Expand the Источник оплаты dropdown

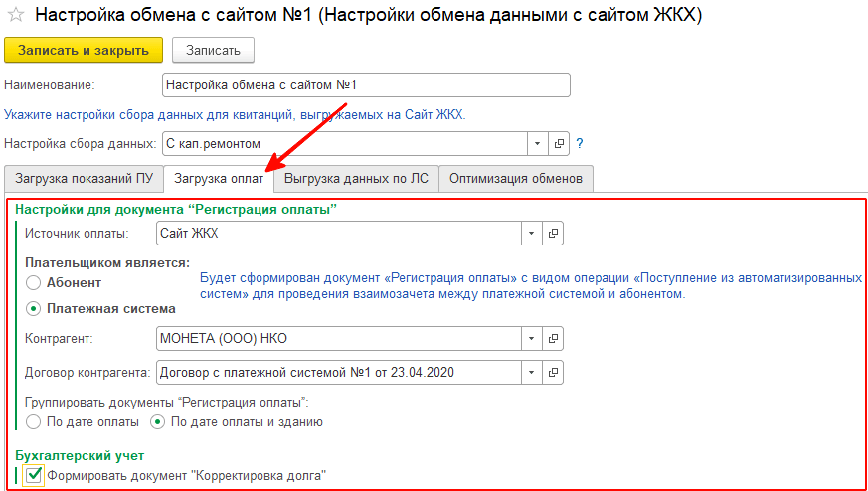[532, 234]
